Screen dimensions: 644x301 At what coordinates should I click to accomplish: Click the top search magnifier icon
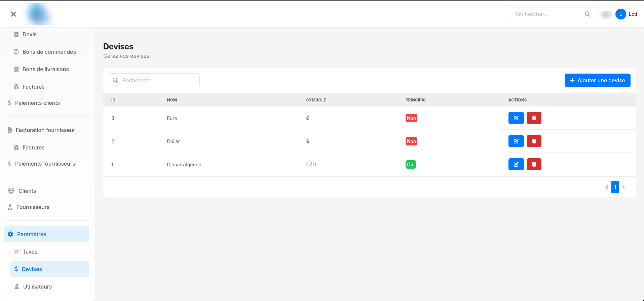tap(587, 14)
